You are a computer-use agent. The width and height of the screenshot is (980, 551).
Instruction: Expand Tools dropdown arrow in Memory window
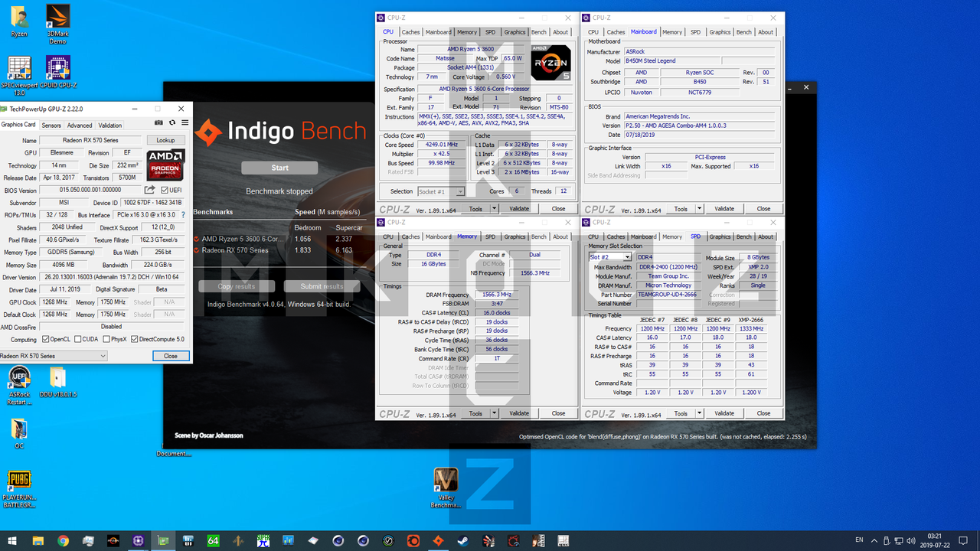(494, 413)
